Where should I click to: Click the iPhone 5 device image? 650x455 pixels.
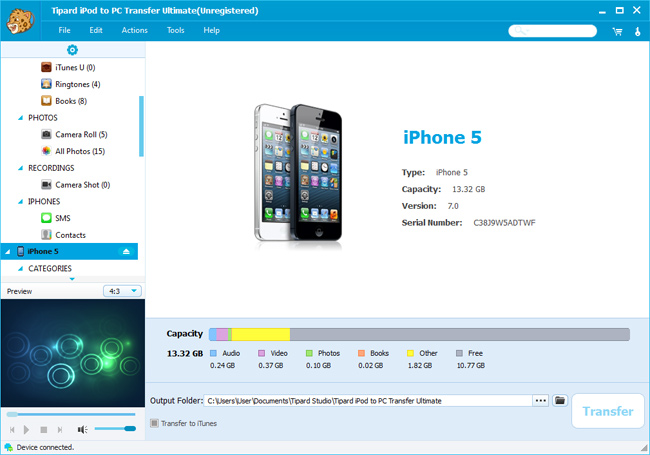[298, 173]
